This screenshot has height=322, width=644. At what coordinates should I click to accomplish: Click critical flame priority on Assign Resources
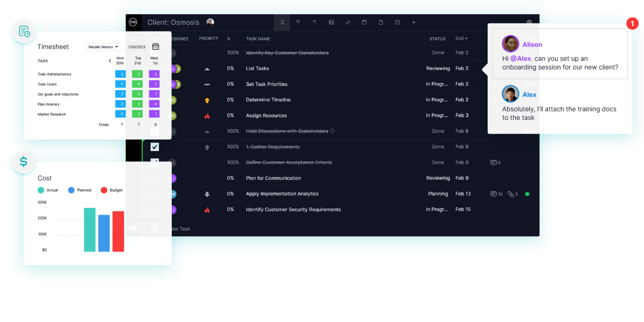pyautogui.click(x=207, y=116)
